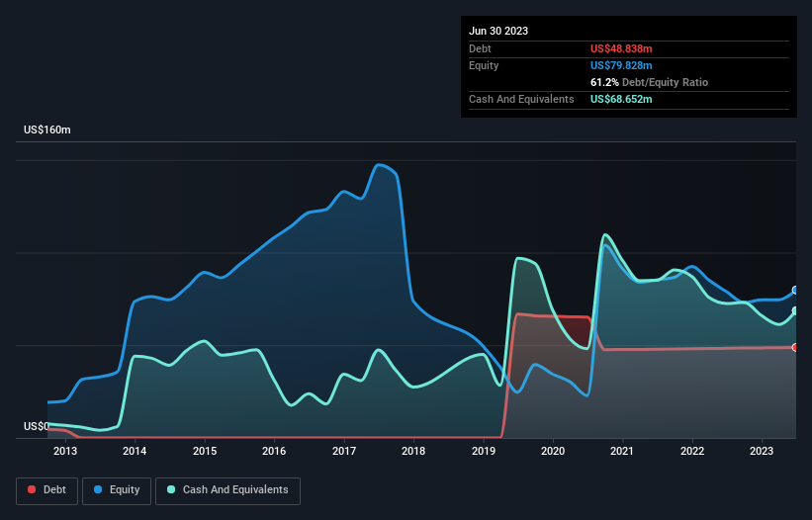Viewport: 812px width, 520px height.
Task: Click the 2023 x-axis label
Action: click(x=762, y=451)
